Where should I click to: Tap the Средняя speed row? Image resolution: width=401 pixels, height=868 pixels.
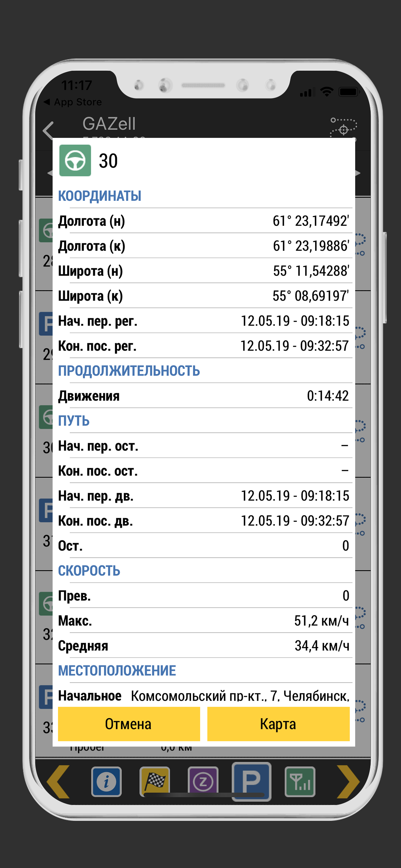point(203,645)
